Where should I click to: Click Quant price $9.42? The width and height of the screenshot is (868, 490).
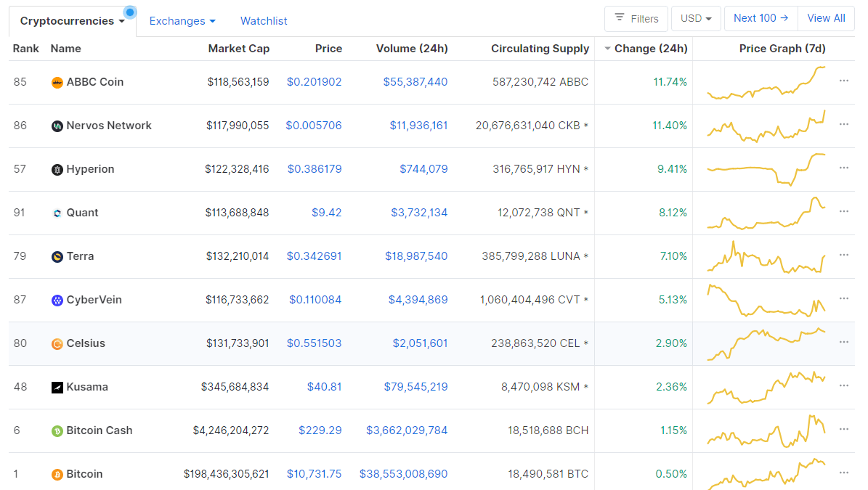tap(327, 213)
